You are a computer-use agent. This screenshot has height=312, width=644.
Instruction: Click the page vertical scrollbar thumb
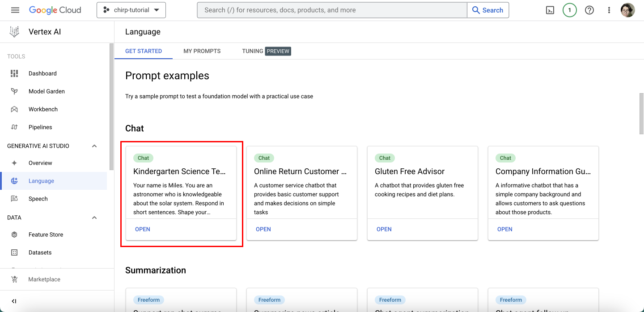641,113
